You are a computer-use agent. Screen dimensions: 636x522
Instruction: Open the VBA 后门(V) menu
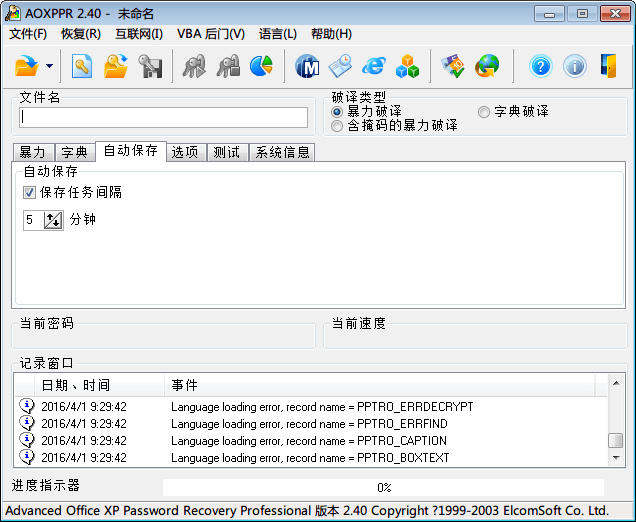click(x=211, y=34)
